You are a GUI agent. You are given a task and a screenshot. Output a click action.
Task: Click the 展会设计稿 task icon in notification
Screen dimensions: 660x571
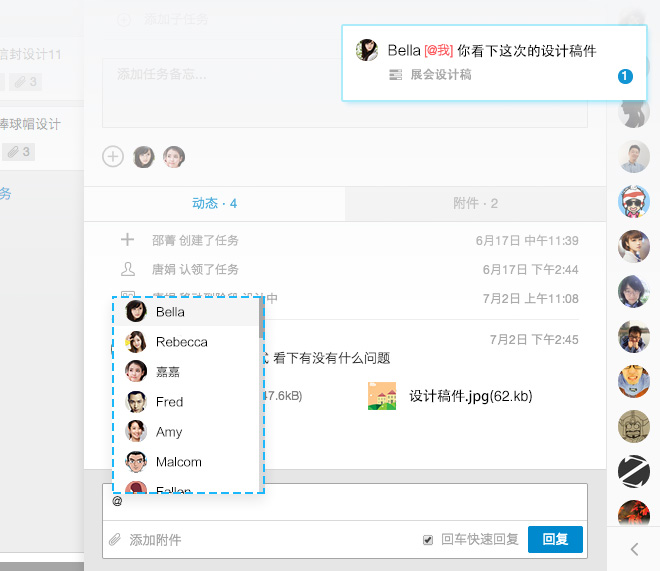pos(395,75)
